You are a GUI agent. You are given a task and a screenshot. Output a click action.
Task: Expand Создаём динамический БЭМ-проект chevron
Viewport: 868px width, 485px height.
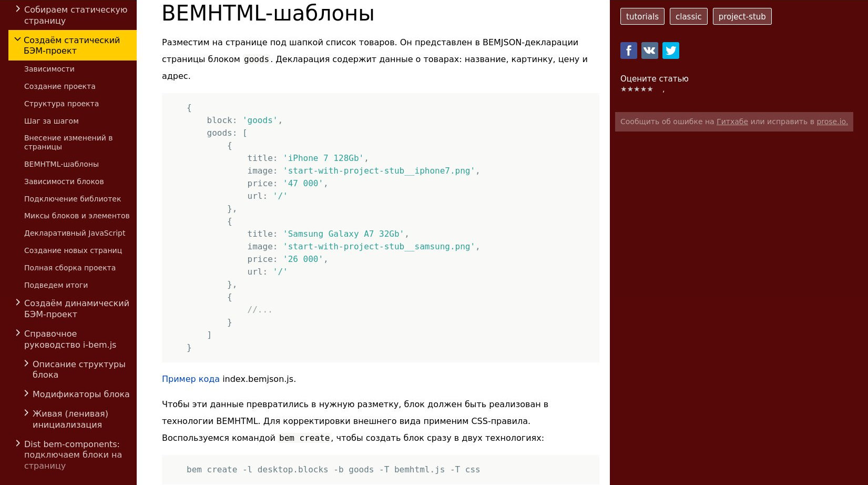tap(18, 302)
